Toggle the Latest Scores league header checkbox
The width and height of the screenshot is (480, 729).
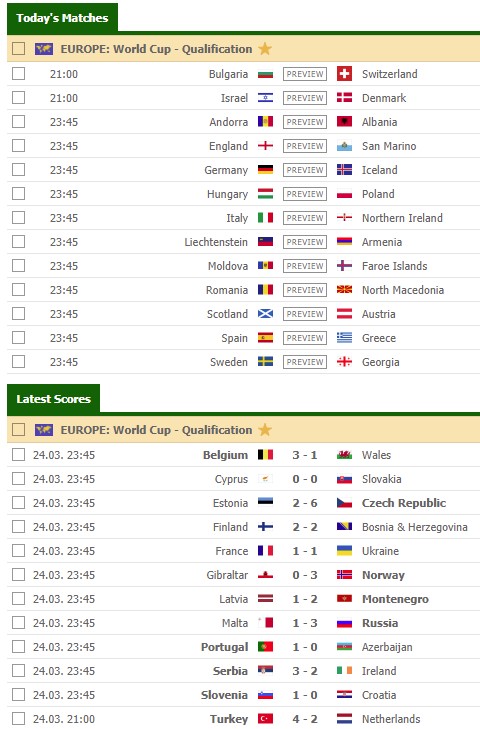coord(19,430)
